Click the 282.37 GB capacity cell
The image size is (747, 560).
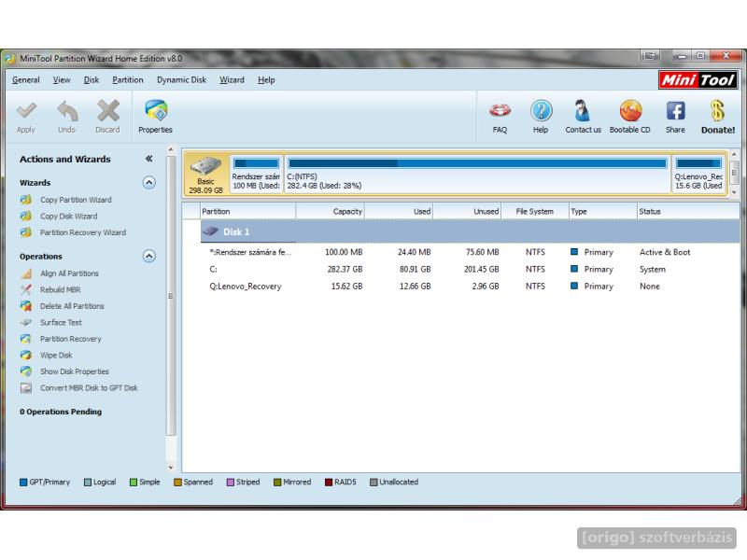[x=345, y=269]
